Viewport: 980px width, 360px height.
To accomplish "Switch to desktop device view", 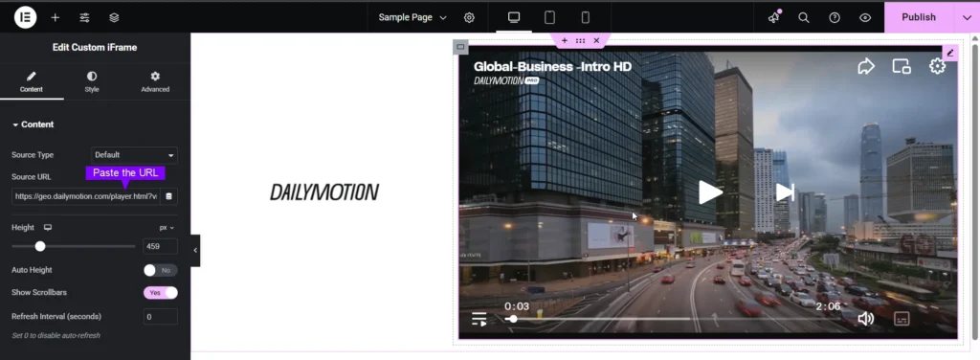I will (x=514, y=17).
